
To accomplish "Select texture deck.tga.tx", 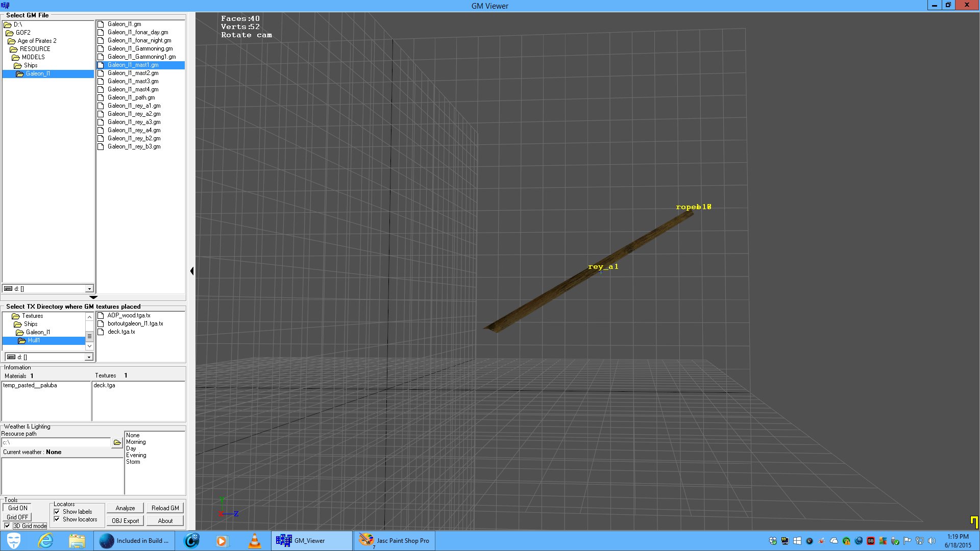I will [121, 332].
